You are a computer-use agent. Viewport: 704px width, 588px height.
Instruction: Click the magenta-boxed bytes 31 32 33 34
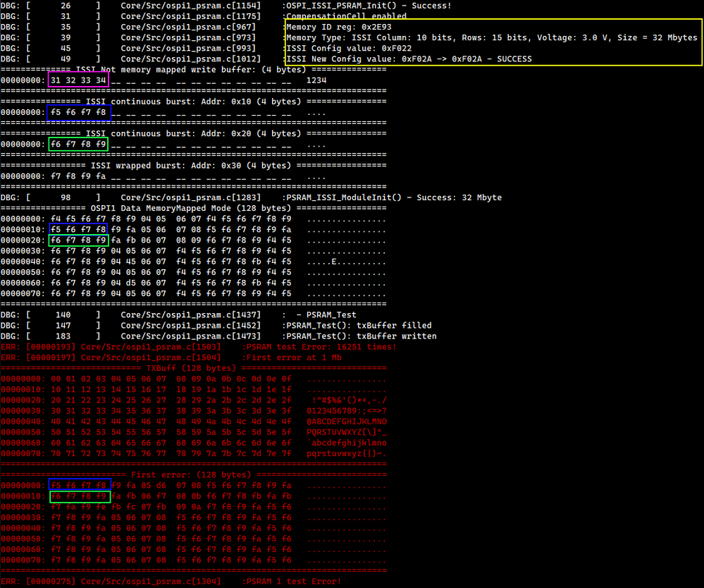click(78, 80)
